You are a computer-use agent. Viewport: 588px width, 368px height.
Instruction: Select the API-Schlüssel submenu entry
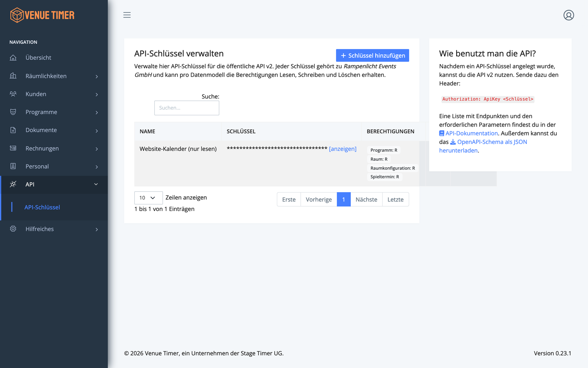pyautogui.click(x=42, y=207)
